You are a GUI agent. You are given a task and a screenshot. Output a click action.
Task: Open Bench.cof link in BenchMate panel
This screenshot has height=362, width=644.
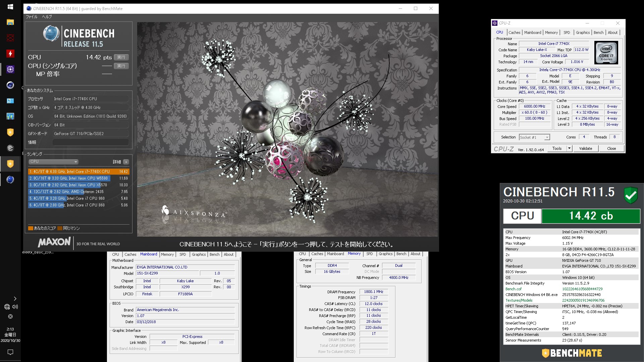(514, 289)
